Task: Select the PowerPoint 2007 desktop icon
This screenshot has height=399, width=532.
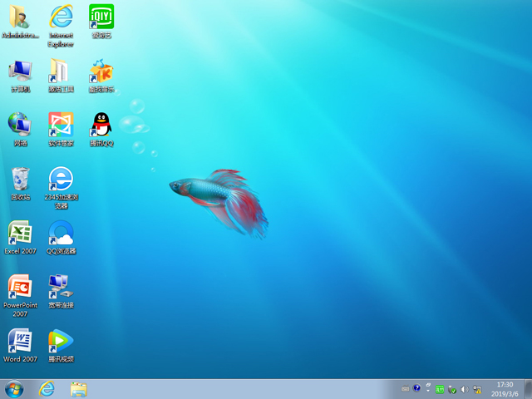Action: pyautogui.click(x=20, y=287)
